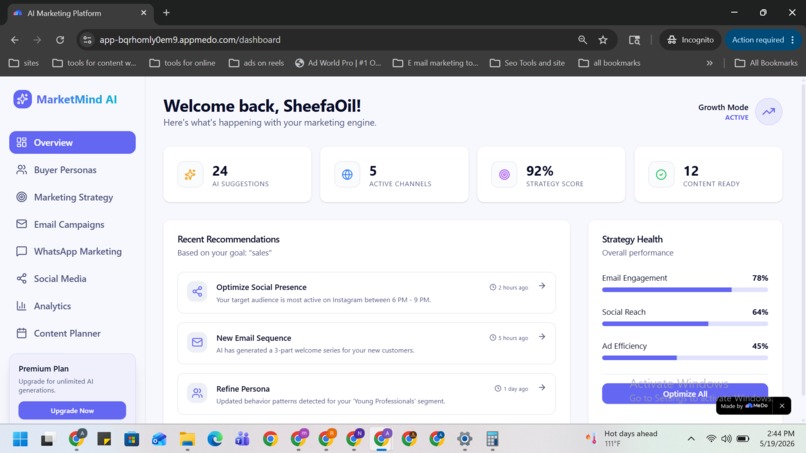Open the tools for online bookmark folder
The width and height of the screenshot is (806, 453).
(182, 63)
